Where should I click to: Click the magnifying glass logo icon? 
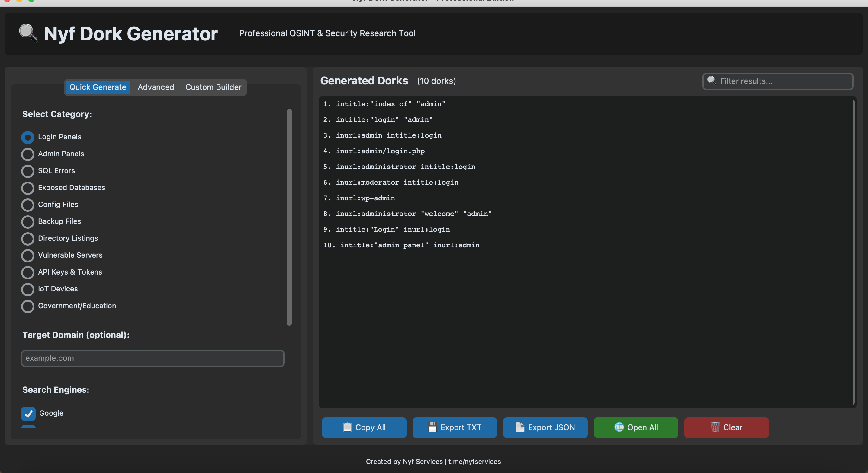click(x=28, y=33)
